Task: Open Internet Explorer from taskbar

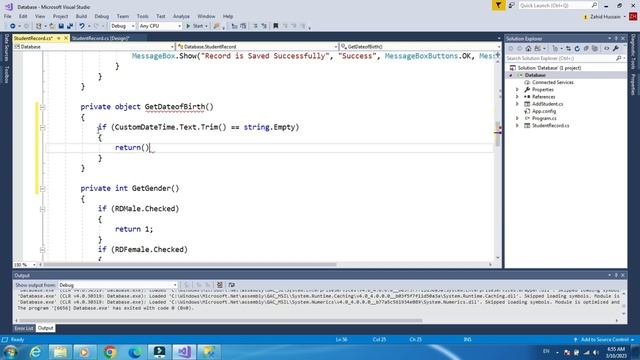Action: 36,352
